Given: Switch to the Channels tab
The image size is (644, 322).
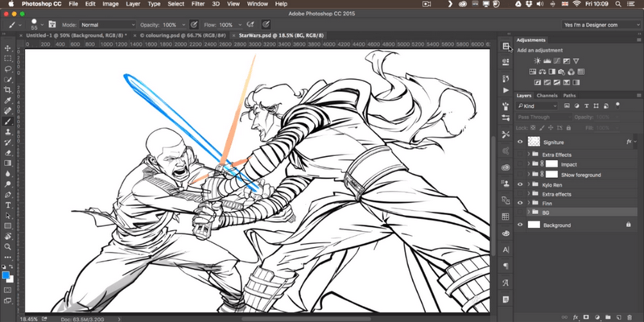Looking at the screenshot, I should [547, 96].
